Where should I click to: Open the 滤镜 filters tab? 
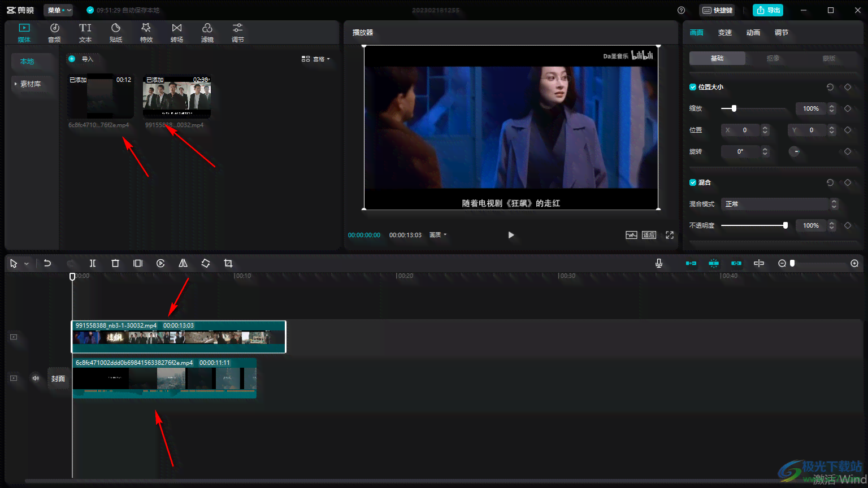[207, 33]
